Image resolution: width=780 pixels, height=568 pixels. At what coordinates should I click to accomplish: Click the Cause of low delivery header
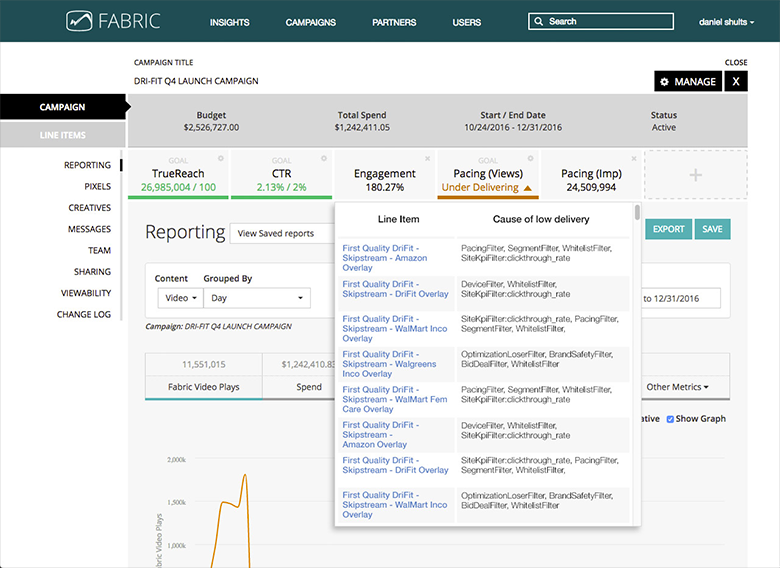(541, 219)
